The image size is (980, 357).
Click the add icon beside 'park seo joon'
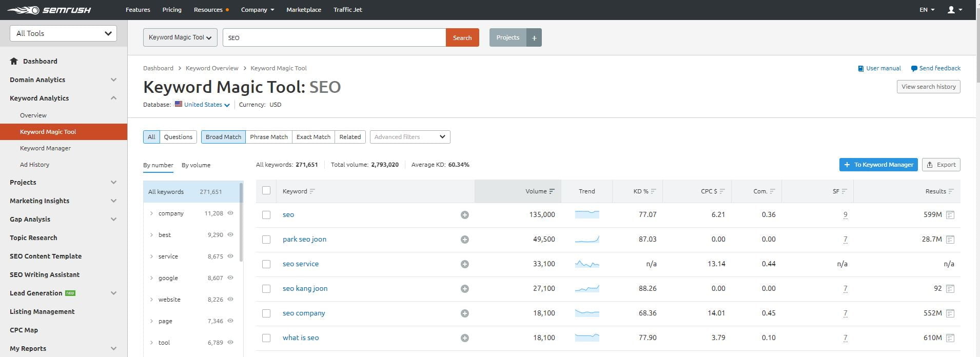click(x=464, y=240)
